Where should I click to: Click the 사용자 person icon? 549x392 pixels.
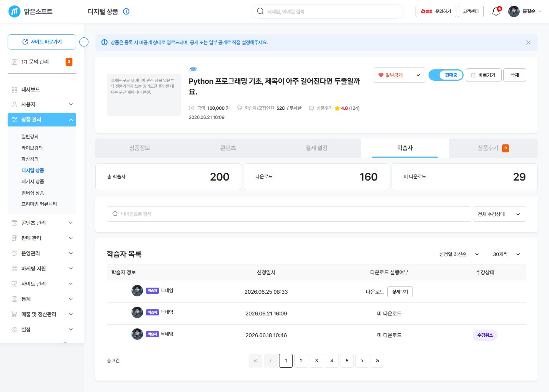point(14,104)
